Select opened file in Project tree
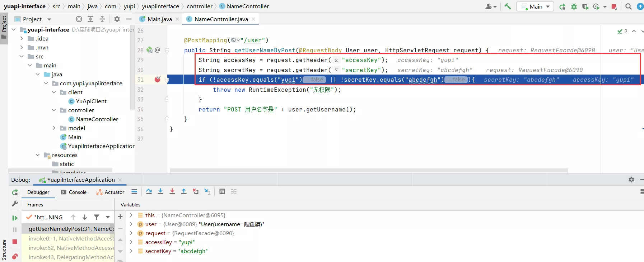Viewport: 644px width, 262px height. [x=79, y=19]
